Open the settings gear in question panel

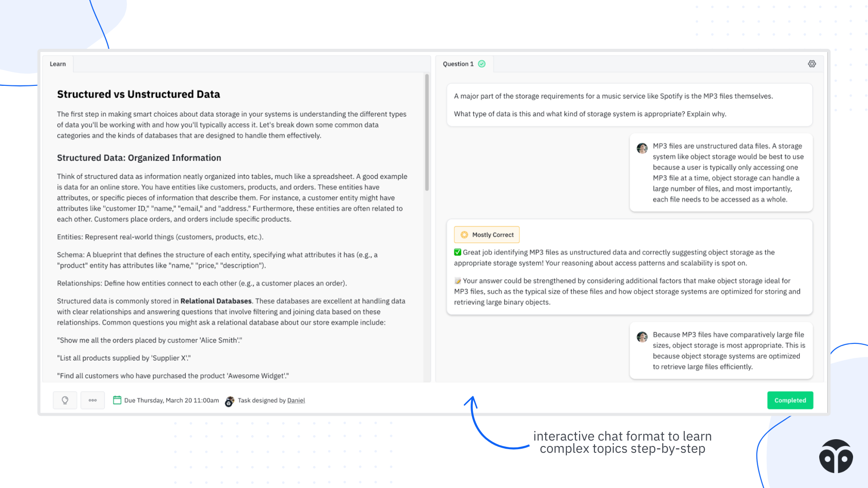click(x=811, y=64)
